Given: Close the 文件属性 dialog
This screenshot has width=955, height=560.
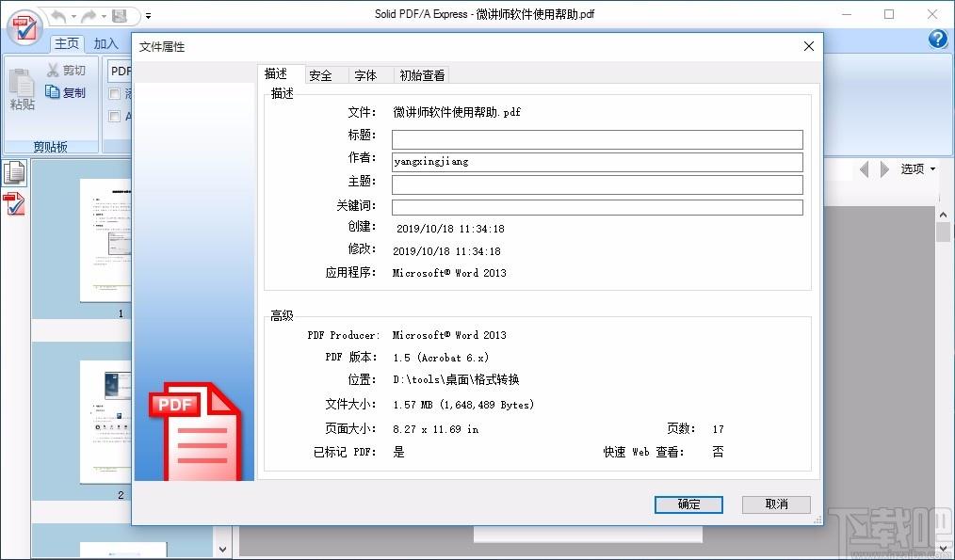Looking at the screenshot, I should click(809, 46).
